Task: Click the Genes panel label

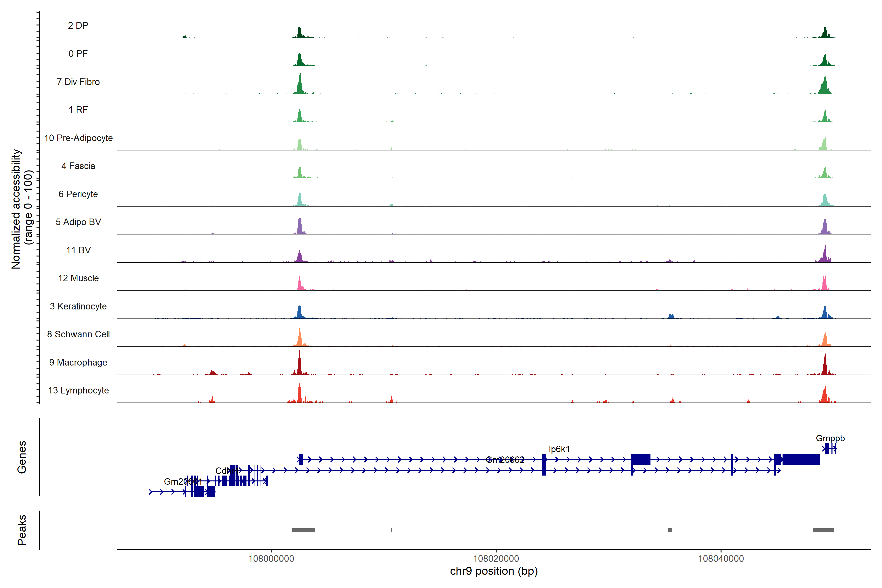Action: [x=22, y=457]
